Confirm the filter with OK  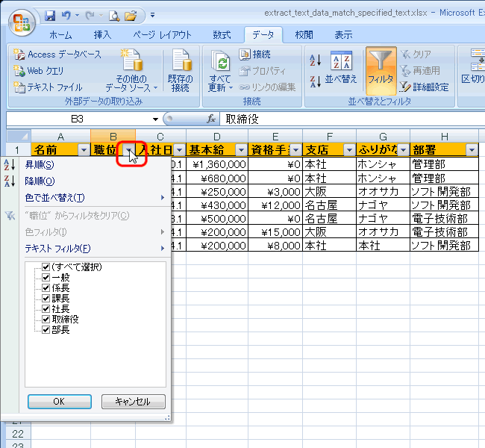pos(60,402)
